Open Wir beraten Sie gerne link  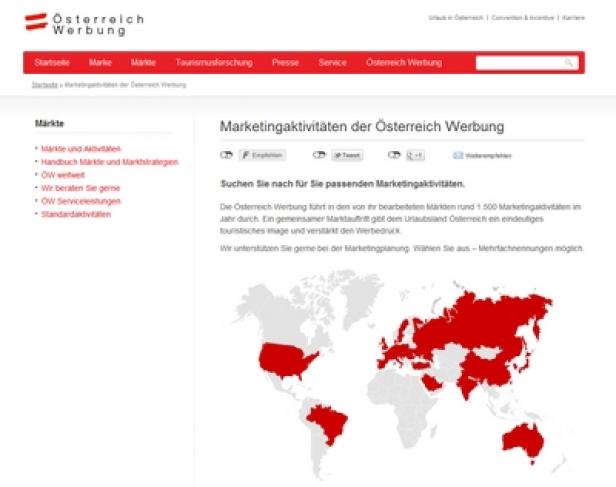(x=81, y=188)
